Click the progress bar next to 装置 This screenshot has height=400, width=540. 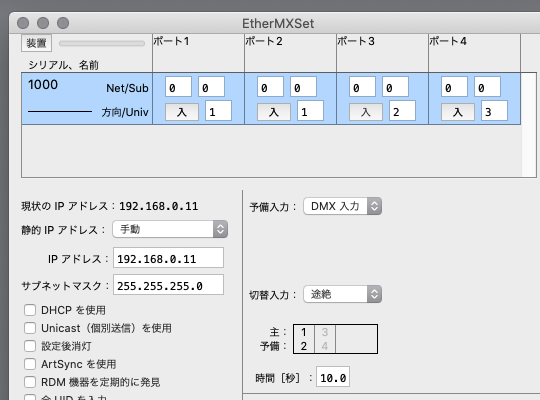tap(102, 43)
